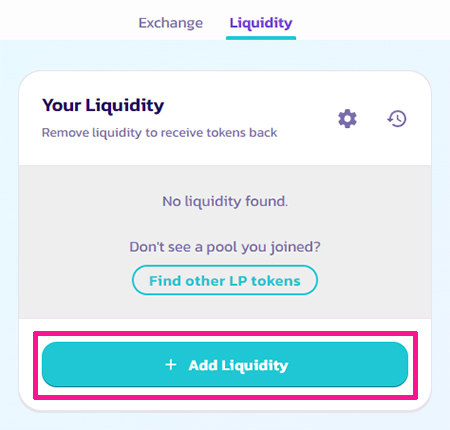Image resolution: width=450 pixels, height=430 pixels.
Task: Open the settings gear icon
Action: [x=347, y=119]
